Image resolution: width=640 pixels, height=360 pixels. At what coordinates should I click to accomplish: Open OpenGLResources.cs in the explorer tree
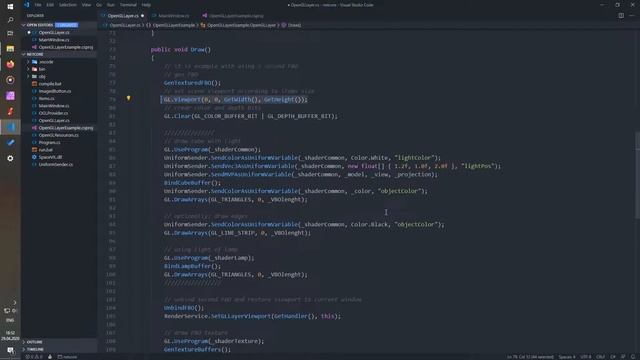[58, 136]
